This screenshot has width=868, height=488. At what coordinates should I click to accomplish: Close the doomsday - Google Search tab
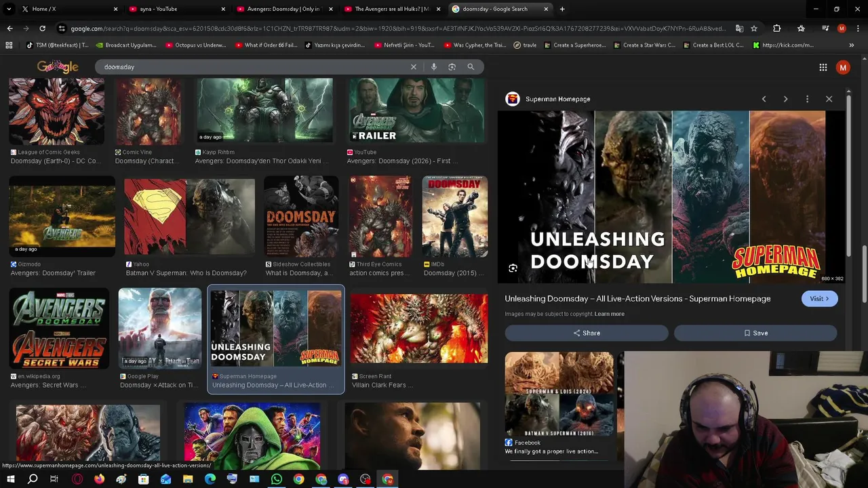pos(545,9)
